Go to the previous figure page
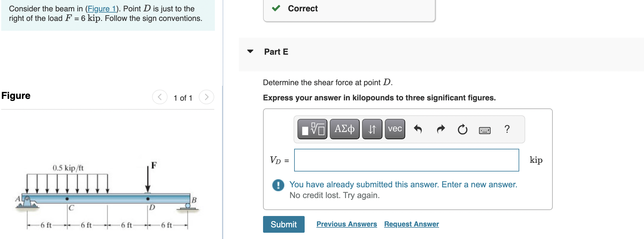 point(160,97)
